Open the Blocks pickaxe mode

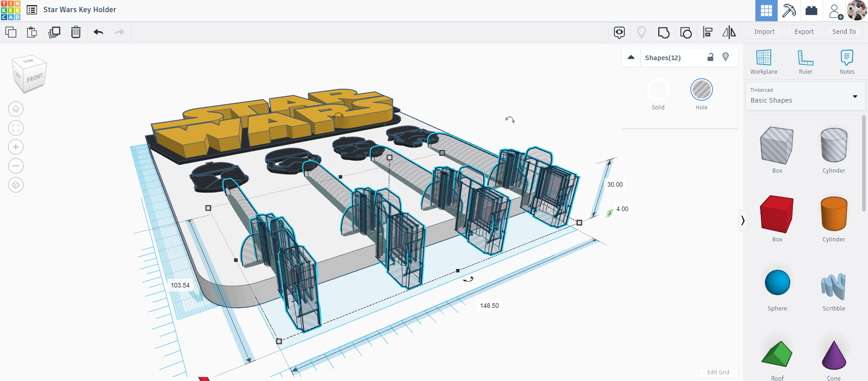(789, 10)
